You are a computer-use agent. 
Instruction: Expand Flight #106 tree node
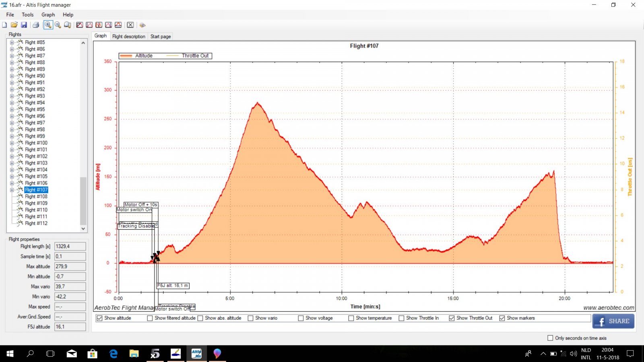[x=12, y=183]
